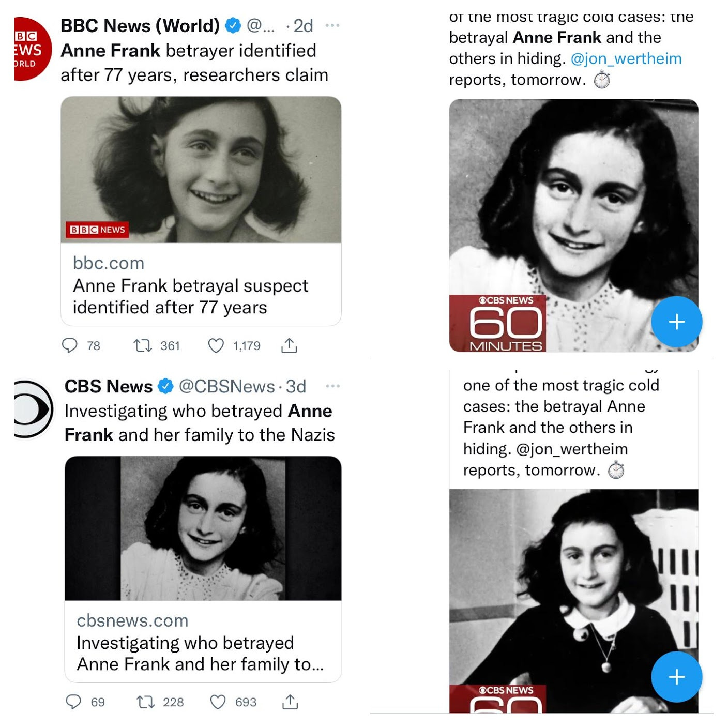Viewport: 728px width, 728px height.
Task: Reply to the CBS News tweet with 69 replies
Action: click(x=73, y=702)
